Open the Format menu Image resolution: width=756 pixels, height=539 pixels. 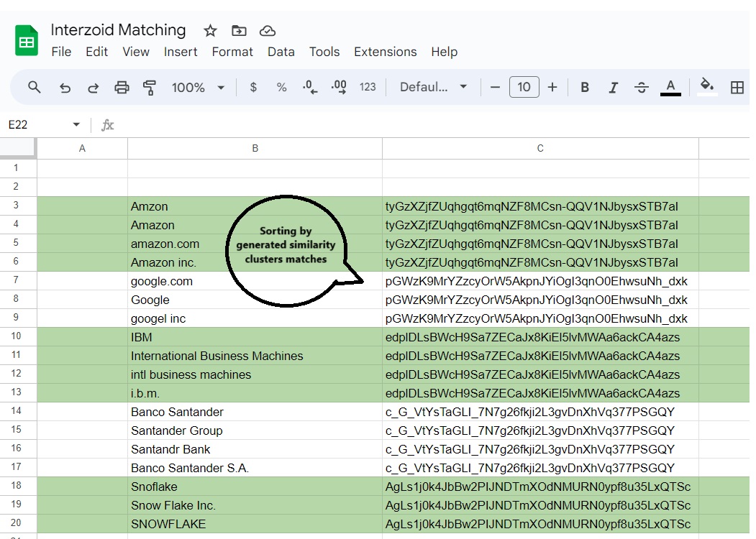pos(232,52)
